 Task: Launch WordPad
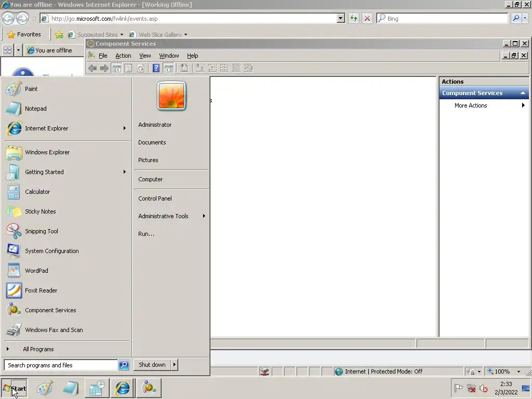click(x=67, y=271)
